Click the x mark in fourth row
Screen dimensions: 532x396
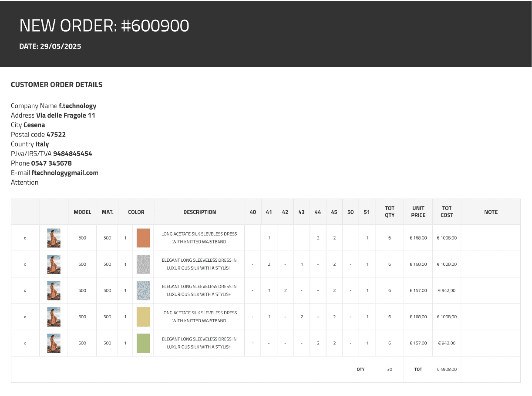click(x=25, y=317)
